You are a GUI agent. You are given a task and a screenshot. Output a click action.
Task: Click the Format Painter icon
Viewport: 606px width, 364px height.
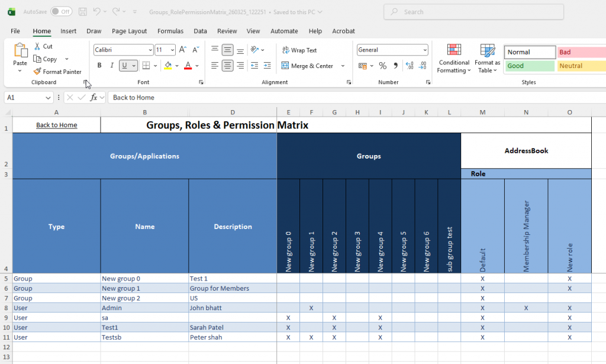[x=37, y=72]
